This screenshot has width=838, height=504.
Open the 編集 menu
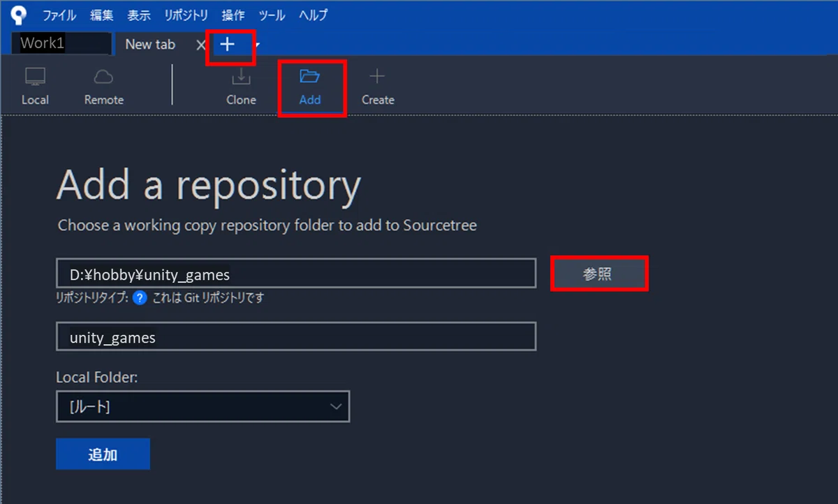pyautogui.click(x=102, y=15)
